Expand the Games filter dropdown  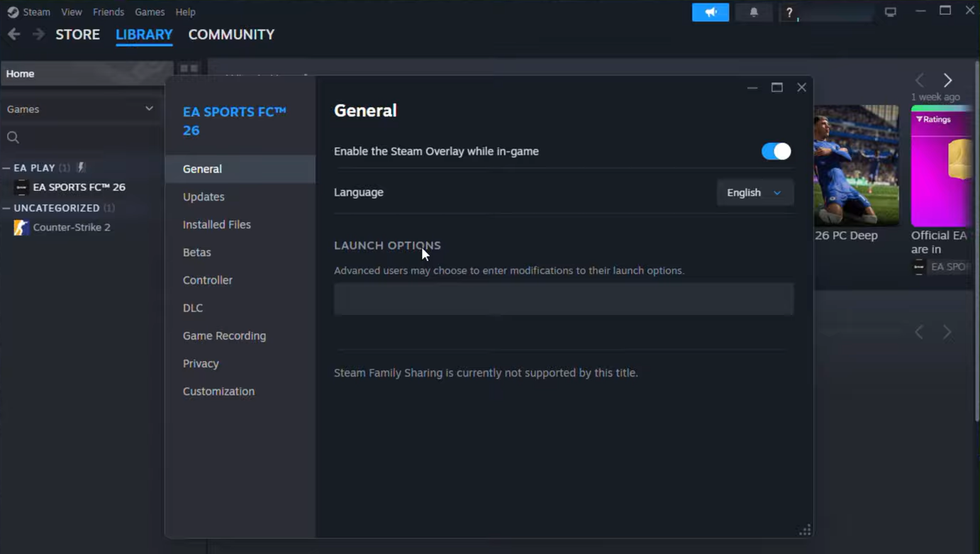79,109
